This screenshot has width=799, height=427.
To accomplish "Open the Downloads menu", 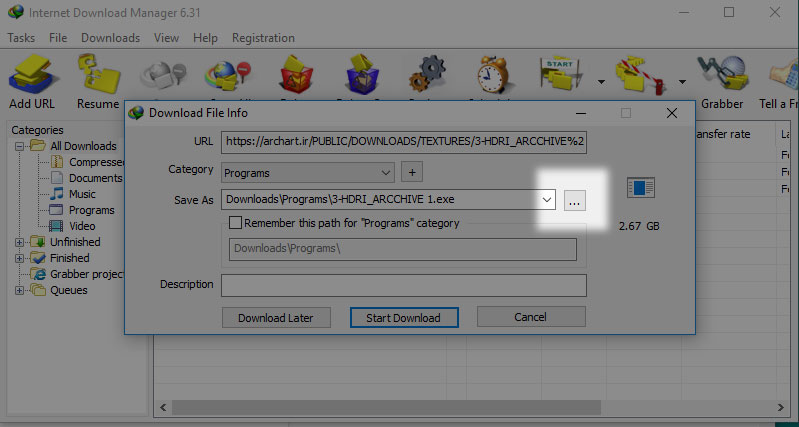I will pos(111,38).
